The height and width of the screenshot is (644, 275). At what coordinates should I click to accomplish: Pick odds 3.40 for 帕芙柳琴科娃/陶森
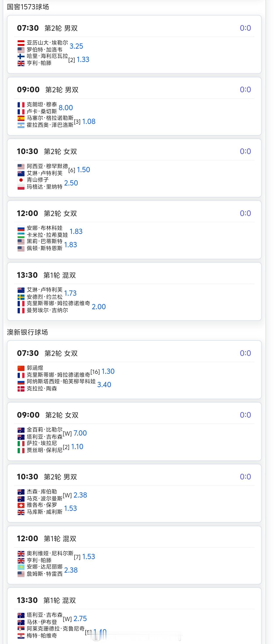pyautogui.click(x=104, y=385)
